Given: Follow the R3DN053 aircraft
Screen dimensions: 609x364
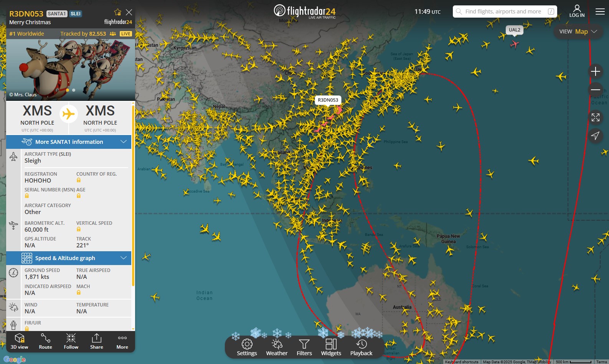Looking at the screenshot, I should pyautogui.click(x=71, y=341).
